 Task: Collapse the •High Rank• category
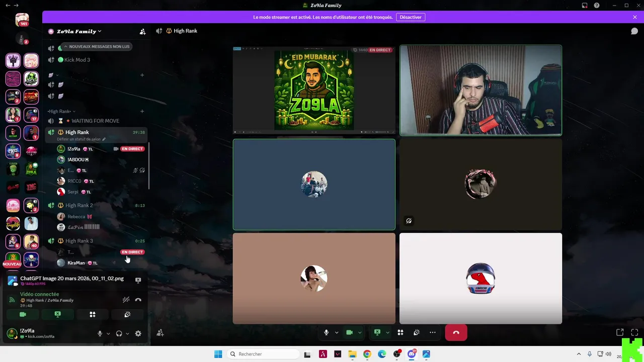(x=61, y=111)
